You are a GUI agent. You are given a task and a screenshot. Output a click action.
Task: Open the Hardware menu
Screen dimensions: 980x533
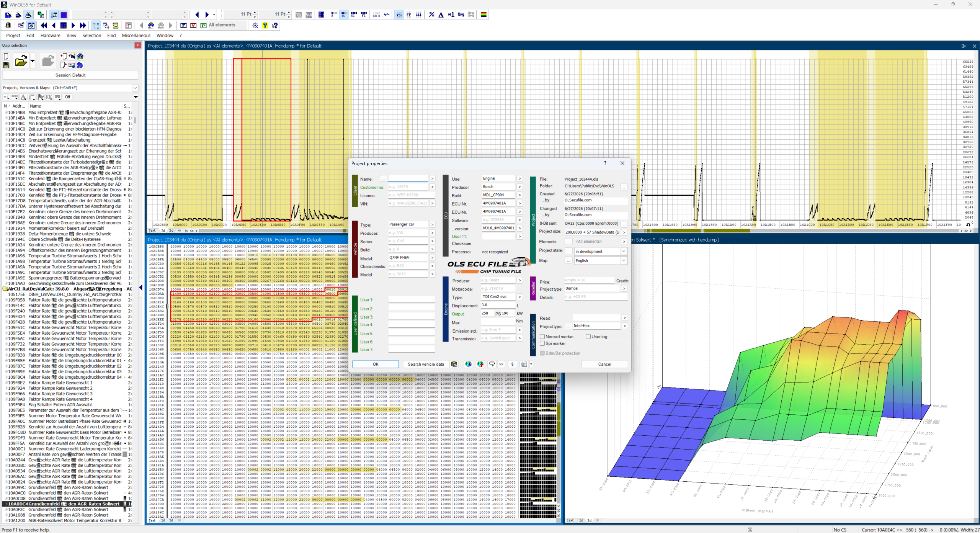click(x=51, y=36)
